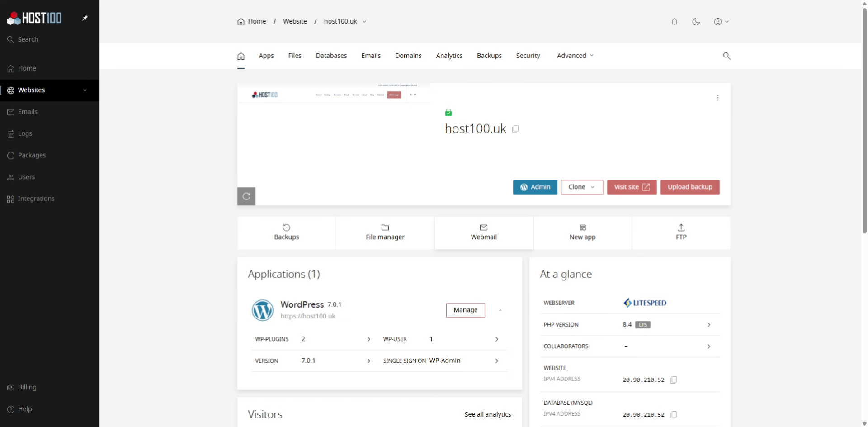Click the WordPress logo icon
Viewport: 868px width, 427px height.
(263, 310)
